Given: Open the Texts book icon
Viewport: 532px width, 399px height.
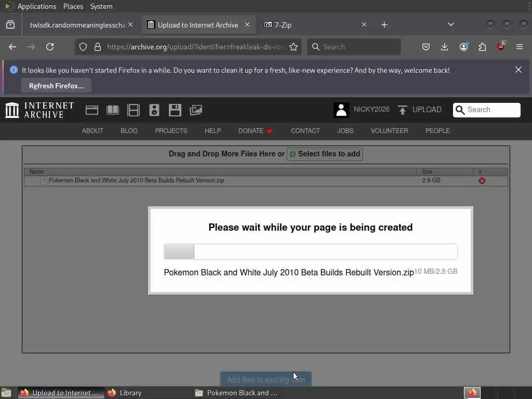Looking at the screenshot, I should coord(113,110).
